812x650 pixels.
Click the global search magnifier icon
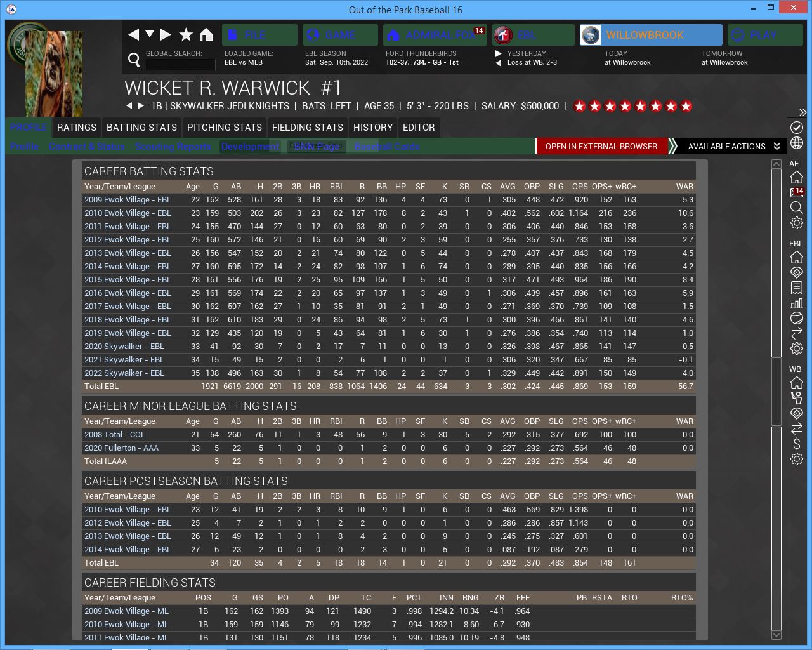pyautogui.click(x=134, y=60)
